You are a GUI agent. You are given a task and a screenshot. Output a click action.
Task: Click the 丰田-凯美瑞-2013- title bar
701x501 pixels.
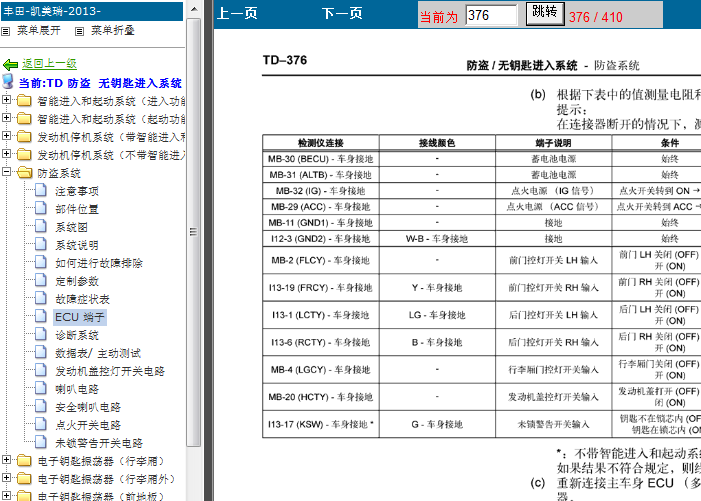pos(92,11)
